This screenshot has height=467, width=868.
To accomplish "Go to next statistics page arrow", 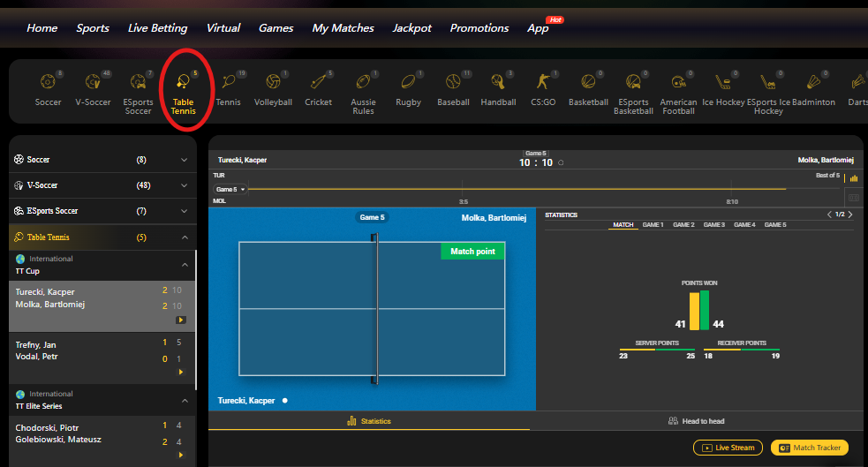I will click(x=850, y=215).
